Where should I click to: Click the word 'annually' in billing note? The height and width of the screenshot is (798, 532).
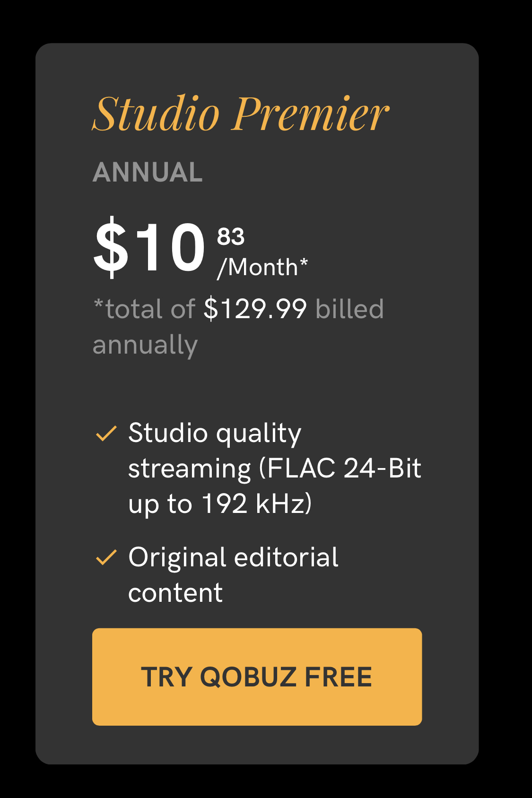tap(145, 345)
